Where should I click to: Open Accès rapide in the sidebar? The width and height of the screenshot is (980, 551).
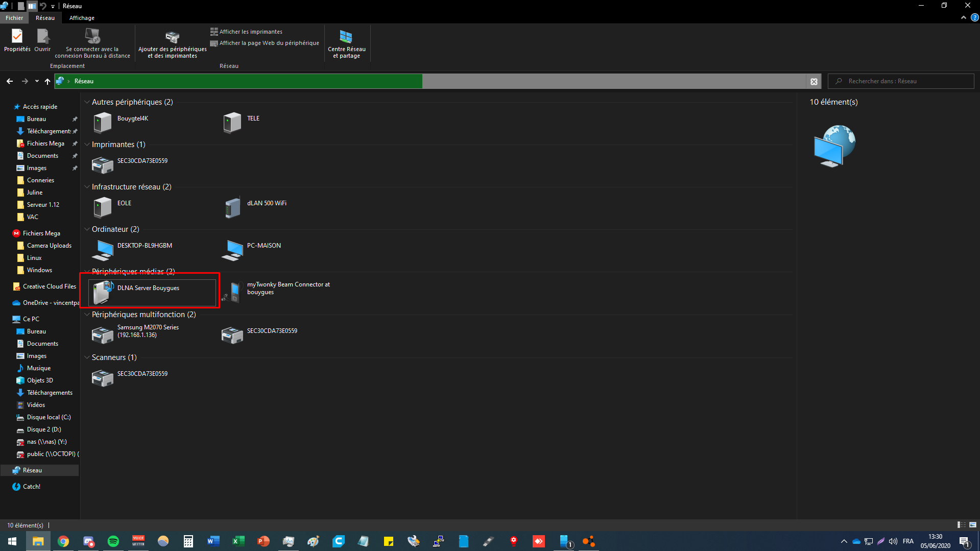tap(40, 107)
